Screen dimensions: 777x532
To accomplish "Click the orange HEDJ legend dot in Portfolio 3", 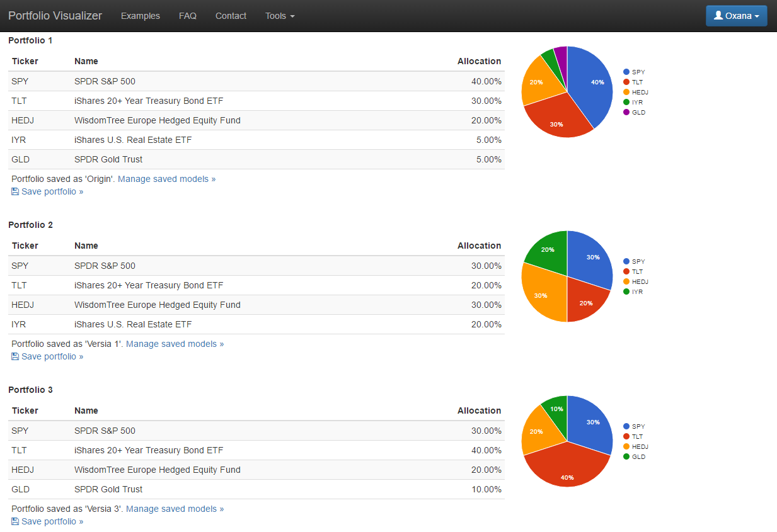I will [626, 446].
